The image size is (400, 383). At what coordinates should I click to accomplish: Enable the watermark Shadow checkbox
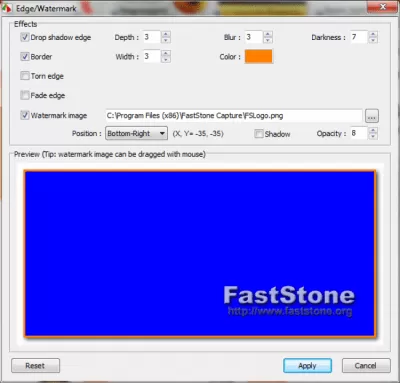[259, 134]
